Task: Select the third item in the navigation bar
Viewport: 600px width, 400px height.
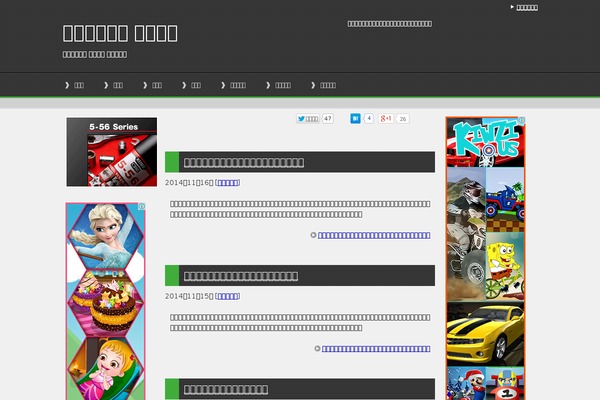Action: pyautogui.click(x=153, y=85)
